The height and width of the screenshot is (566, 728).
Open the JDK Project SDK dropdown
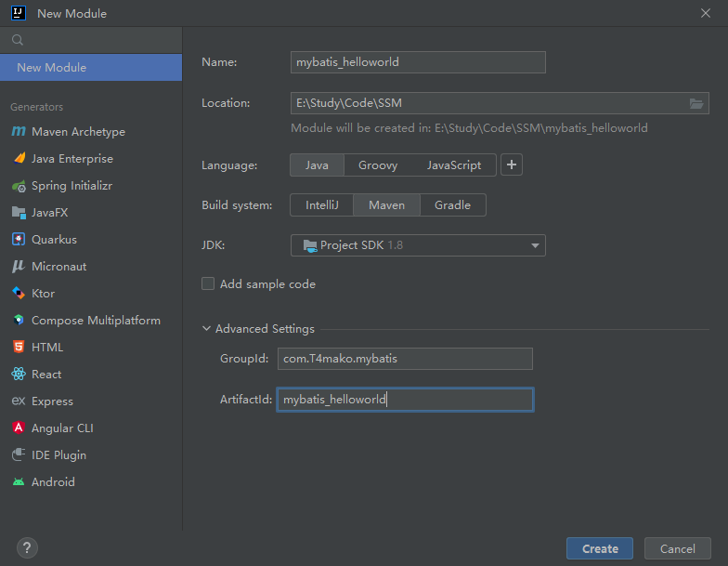click(418, 245)
